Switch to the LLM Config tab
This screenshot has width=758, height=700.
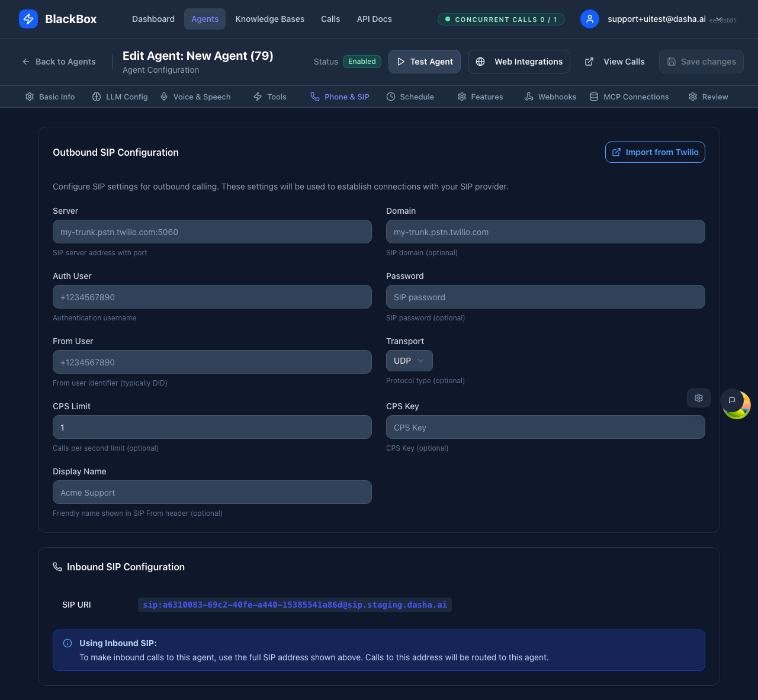pos(120,97)
